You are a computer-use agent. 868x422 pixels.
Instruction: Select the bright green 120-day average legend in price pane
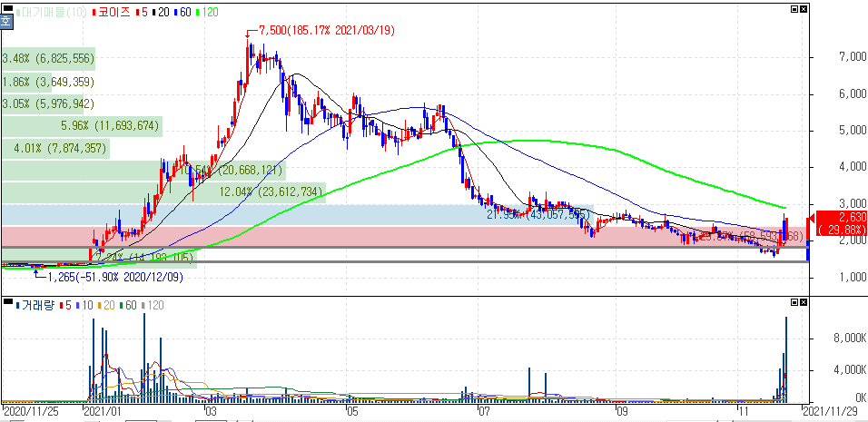[206, 12]
